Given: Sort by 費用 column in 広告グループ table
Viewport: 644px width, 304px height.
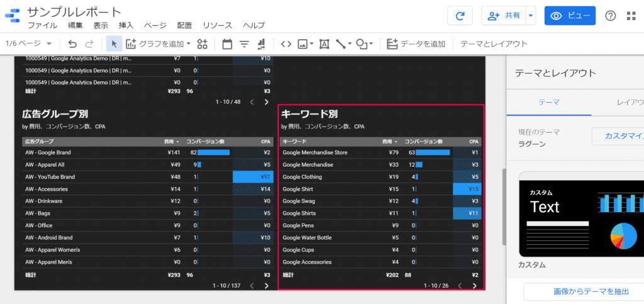Looking at the screenshot, I should [171, 142].
